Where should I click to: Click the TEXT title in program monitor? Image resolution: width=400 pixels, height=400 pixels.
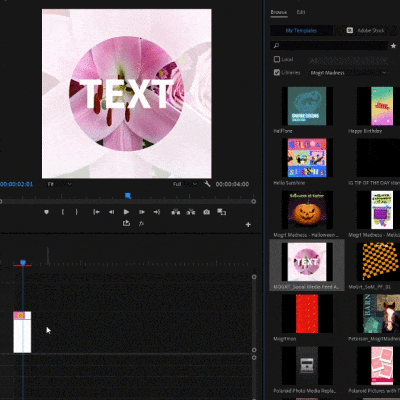(126, 94)
